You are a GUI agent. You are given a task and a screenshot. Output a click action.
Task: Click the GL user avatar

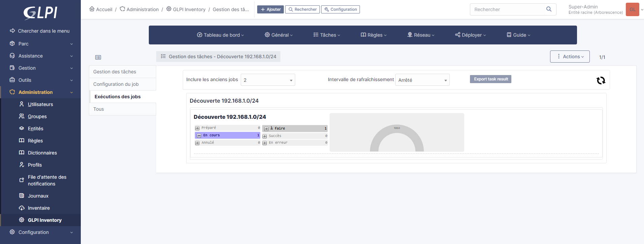(632, 9)
